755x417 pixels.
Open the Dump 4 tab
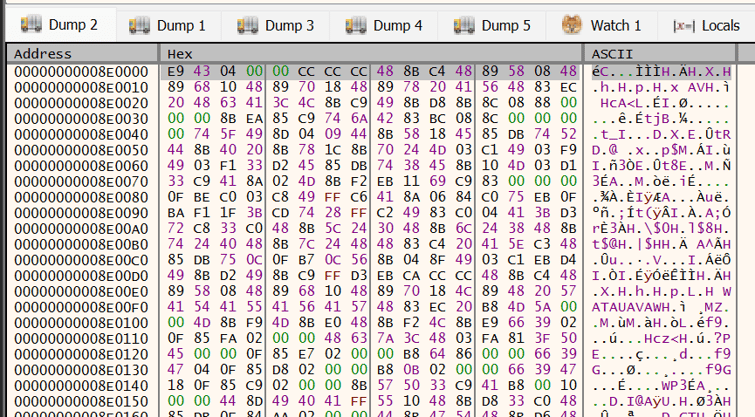coord(385,26)
